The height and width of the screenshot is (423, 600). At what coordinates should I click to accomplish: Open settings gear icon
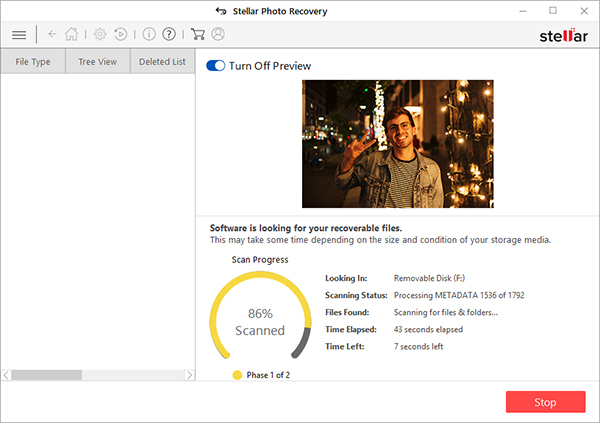tap(100, 34)
